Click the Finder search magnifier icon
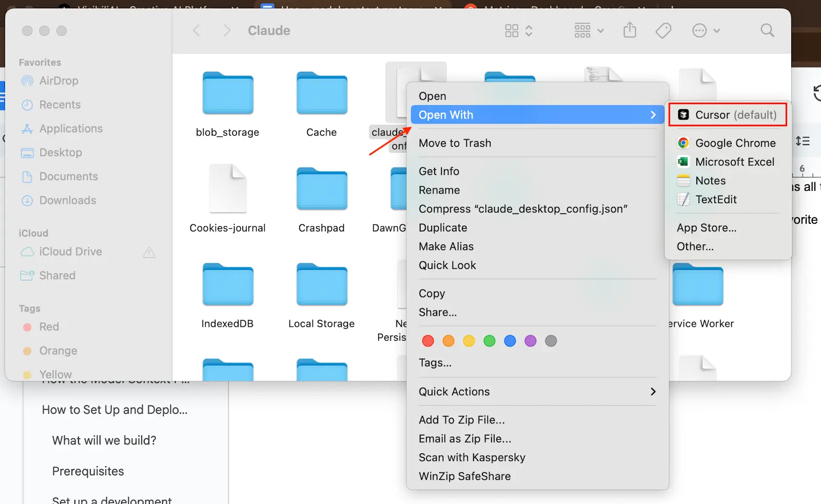The width and height of the screenshot is (821, 504). click(767, 31)
